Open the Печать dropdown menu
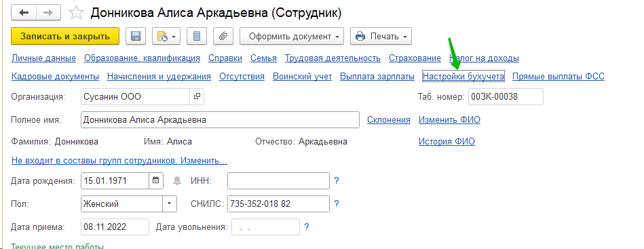Screen dimensions: 644x249 pos(381,36)
